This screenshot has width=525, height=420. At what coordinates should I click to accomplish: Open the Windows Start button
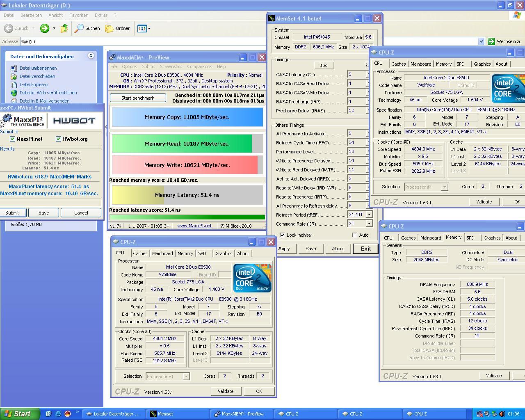20,414
